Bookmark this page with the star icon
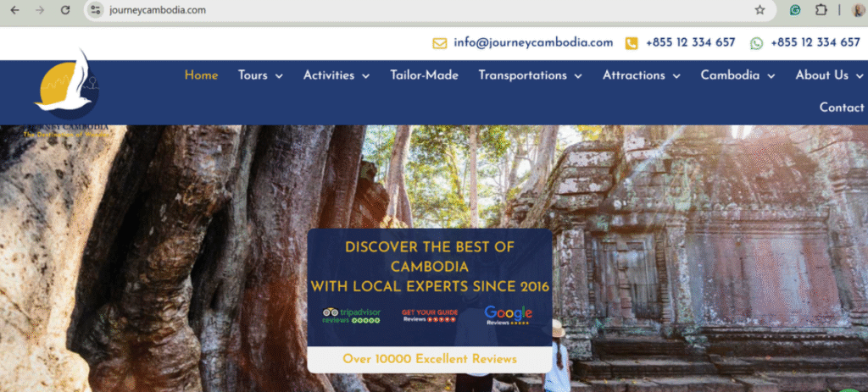The width and height of the screenshot is (868, 392). click(x=759, y=10)
